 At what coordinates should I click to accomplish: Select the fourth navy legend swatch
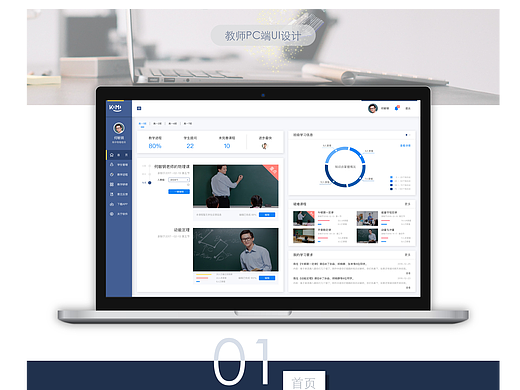391,189
